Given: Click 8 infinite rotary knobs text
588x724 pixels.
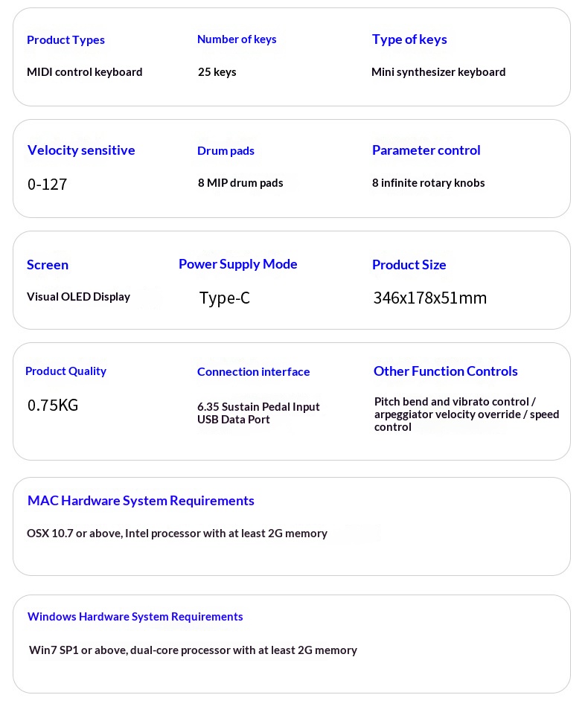Looking at the screenshot, I should pyautogui.click(x=428, y=183).
